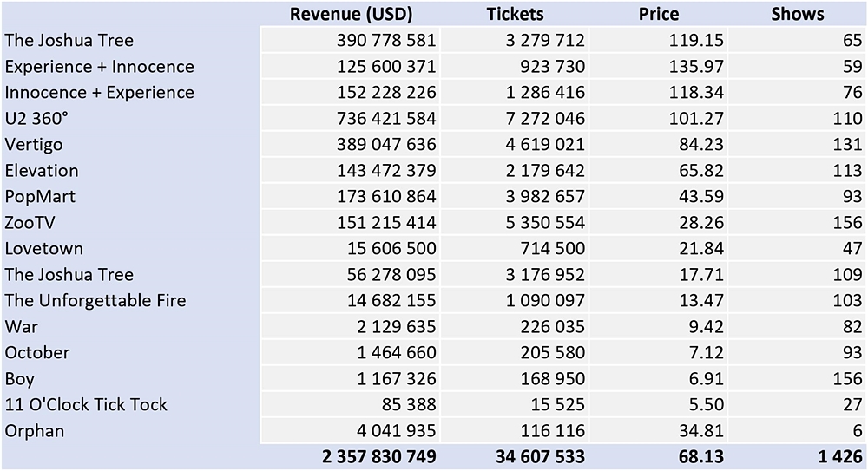Click the Experience + Innocence row label

100,67
